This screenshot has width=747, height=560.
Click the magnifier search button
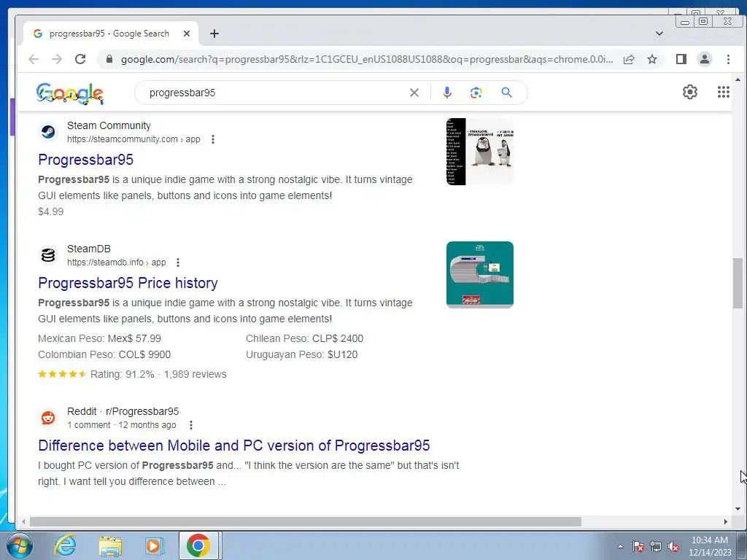tap(506, 93)
